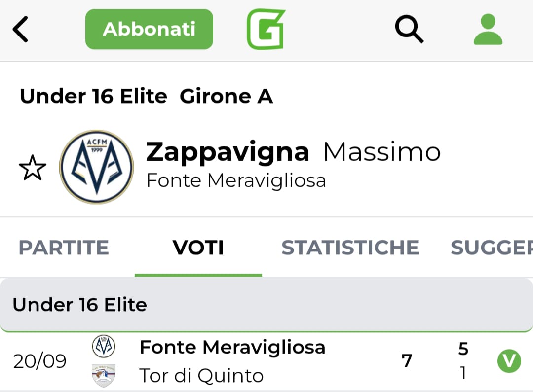Open the Tor di Quinto team name

201,376
